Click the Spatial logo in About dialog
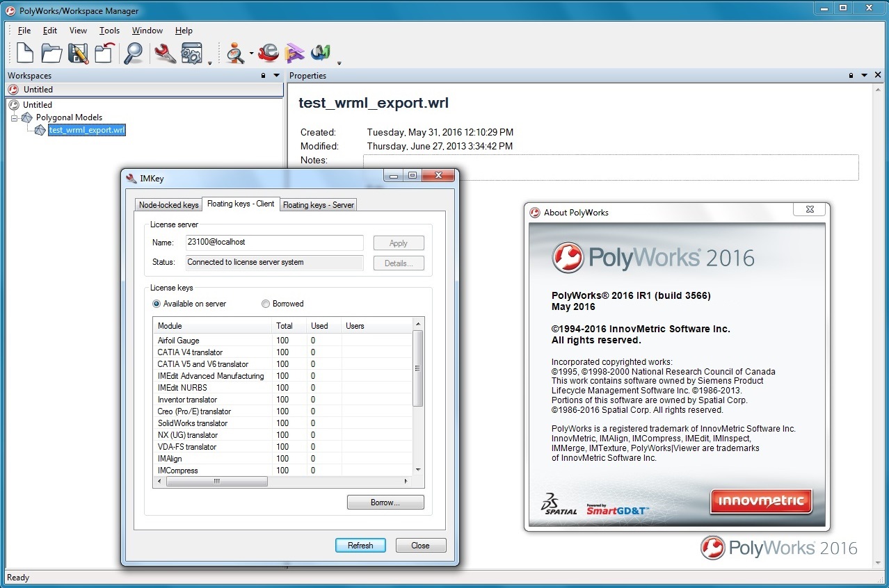 [559, 505]
